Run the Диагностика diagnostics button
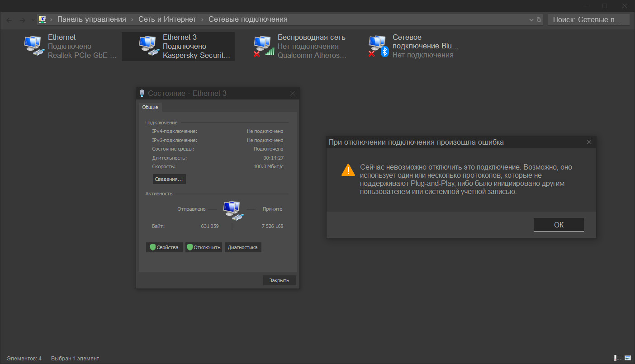 click(x=243, y=247)
